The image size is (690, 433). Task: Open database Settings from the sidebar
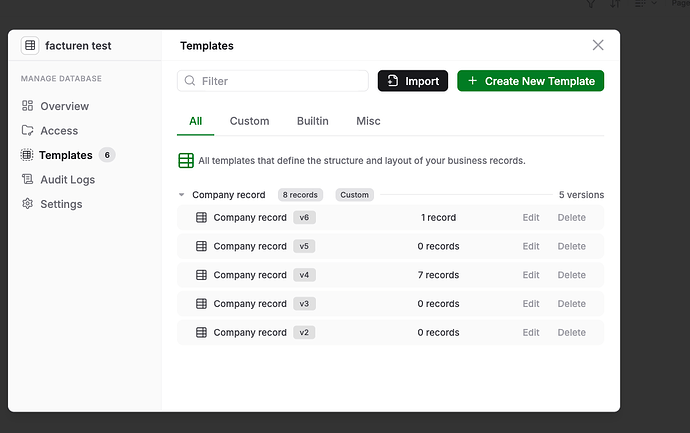61,204
